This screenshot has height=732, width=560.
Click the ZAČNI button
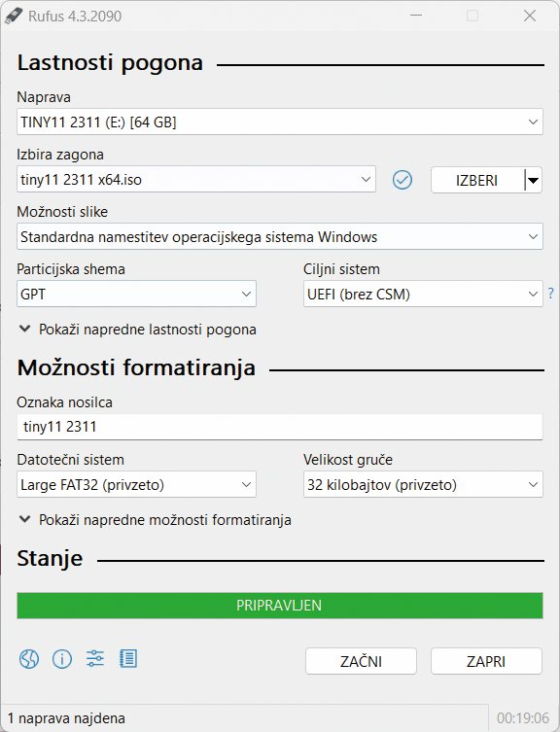tap(361, 661)
